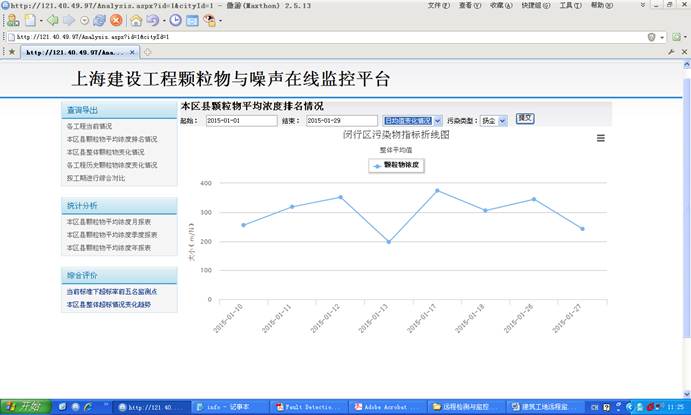Open new tab with plus button

tap(148, 51)
